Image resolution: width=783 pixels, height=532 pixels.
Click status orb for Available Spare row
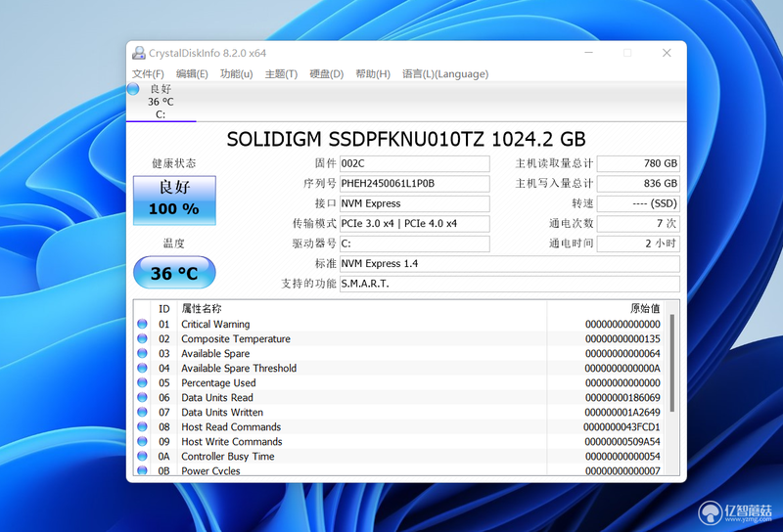pos(142,353)
